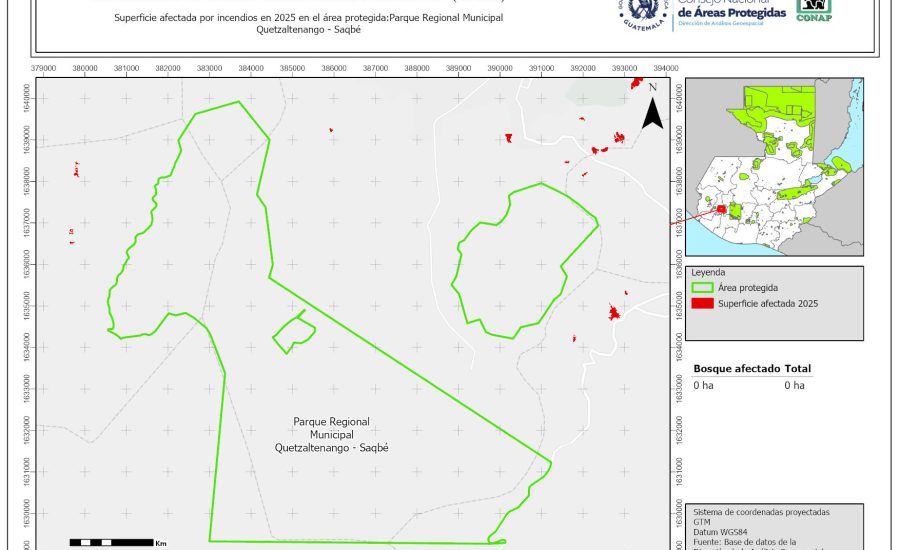Click the Sistema de coordenadas proyectadas text
Image resolution: width=900 pixels, height=550 pixels.
(x=760, y=512)
